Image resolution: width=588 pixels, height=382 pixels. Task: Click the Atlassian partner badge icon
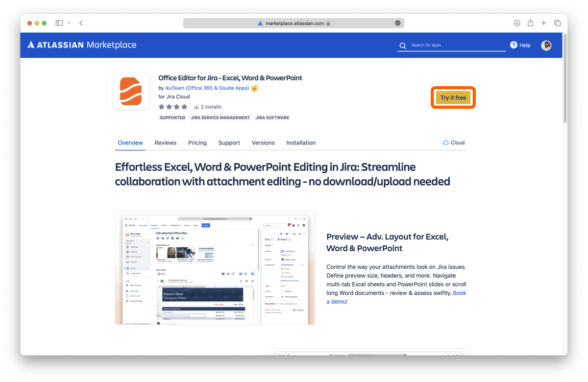pos(255,88)
